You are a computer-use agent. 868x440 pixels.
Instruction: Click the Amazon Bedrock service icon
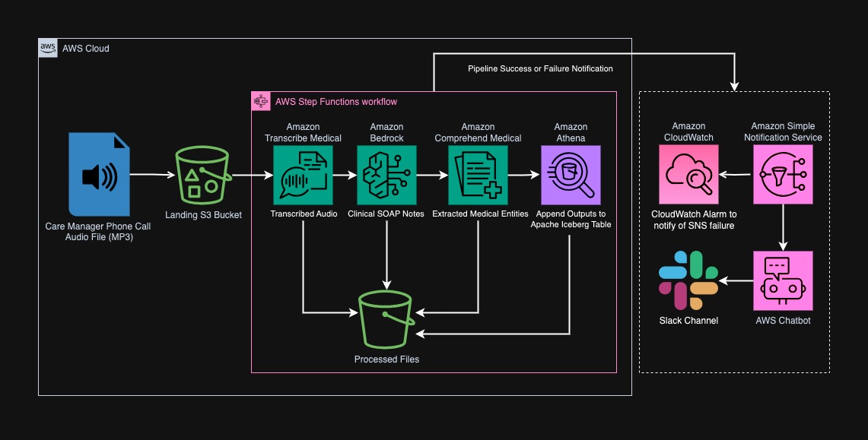(386, 175)
